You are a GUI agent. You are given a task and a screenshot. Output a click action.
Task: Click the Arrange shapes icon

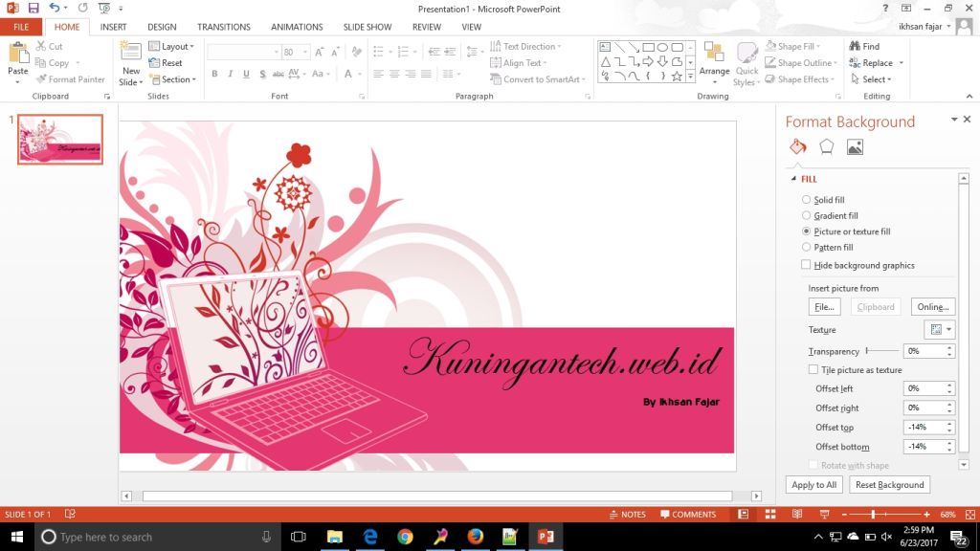tap(714, 54)
